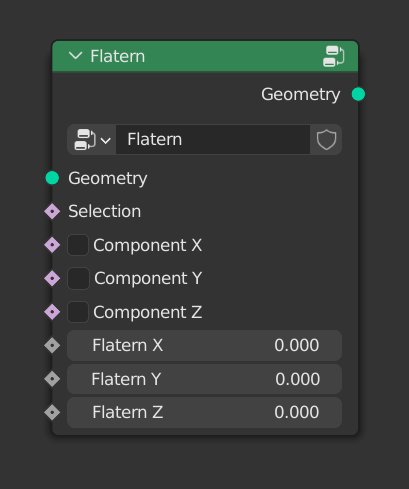Enable the Component X checkbox
This screenshot has width=409, height=489.
(x=78, y=245)
